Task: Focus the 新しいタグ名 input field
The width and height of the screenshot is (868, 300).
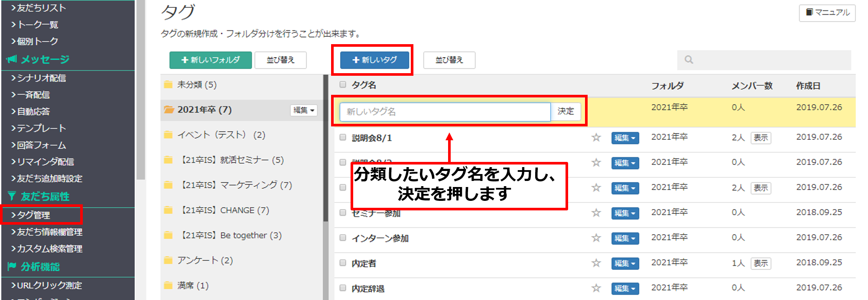Action: pos(445,112)
